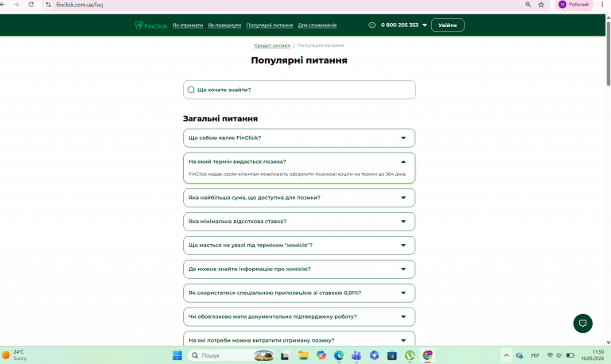This screenshot has width=611, height=364.
Task: Follow 'Кредит онлайн' breadcrumb link
Action: click(x=272, y=45)
